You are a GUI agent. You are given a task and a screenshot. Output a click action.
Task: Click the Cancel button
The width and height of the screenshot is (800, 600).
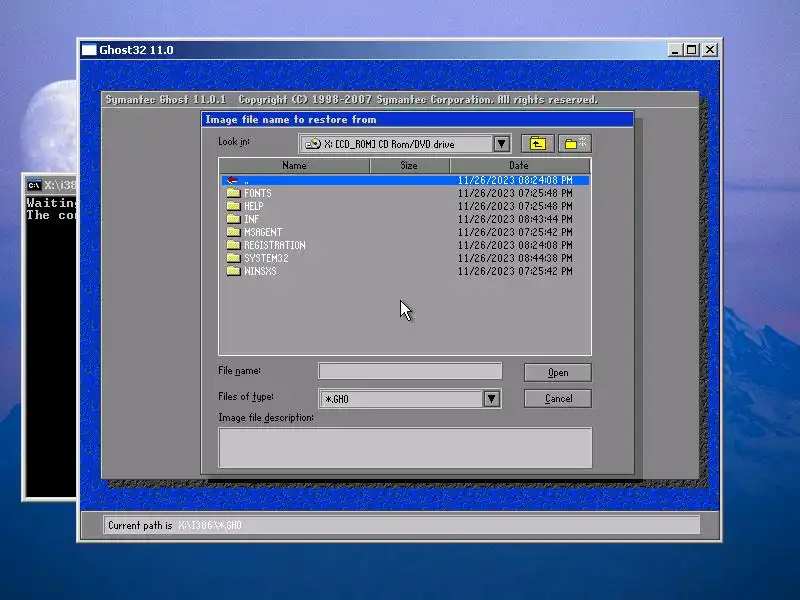pos(558,398)
